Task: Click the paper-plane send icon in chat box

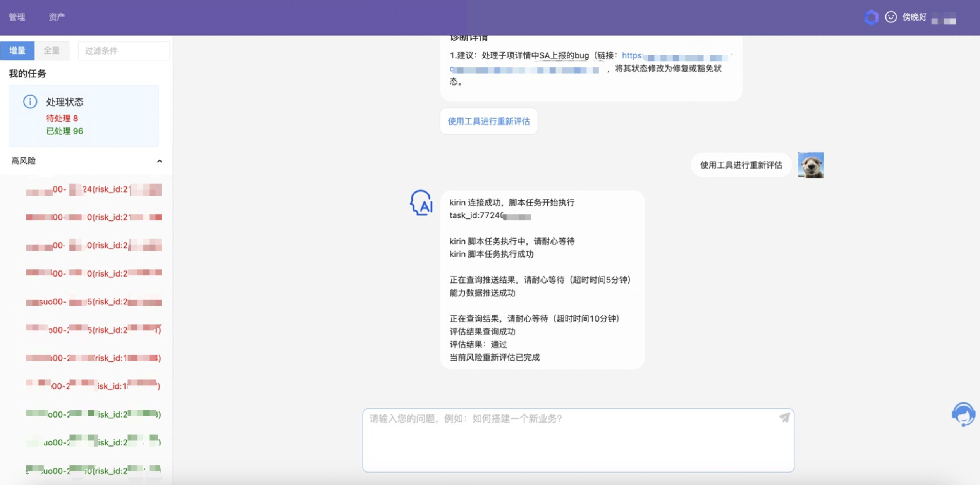Action: (x=784, y=418)
